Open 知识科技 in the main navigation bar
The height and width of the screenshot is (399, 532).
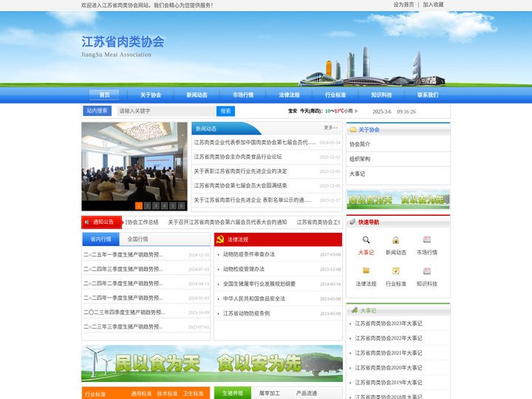[381, 95]
